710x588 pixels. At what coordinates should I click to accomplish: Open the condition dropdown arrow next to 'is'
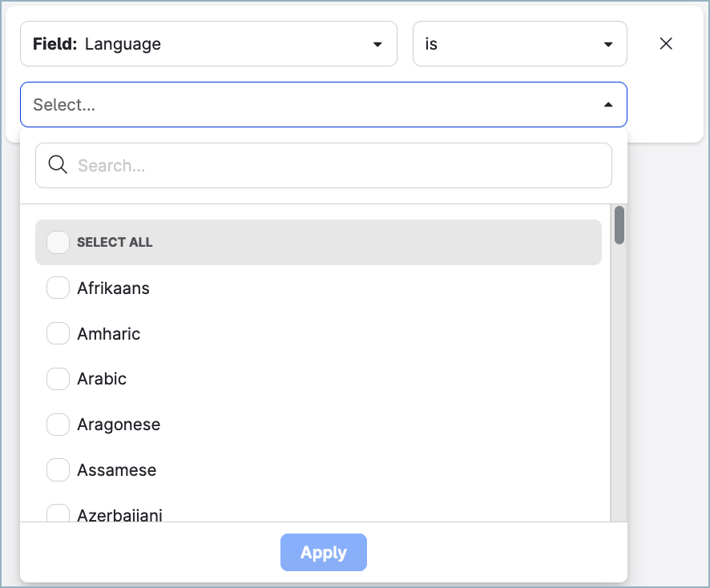tap(607, 44)
